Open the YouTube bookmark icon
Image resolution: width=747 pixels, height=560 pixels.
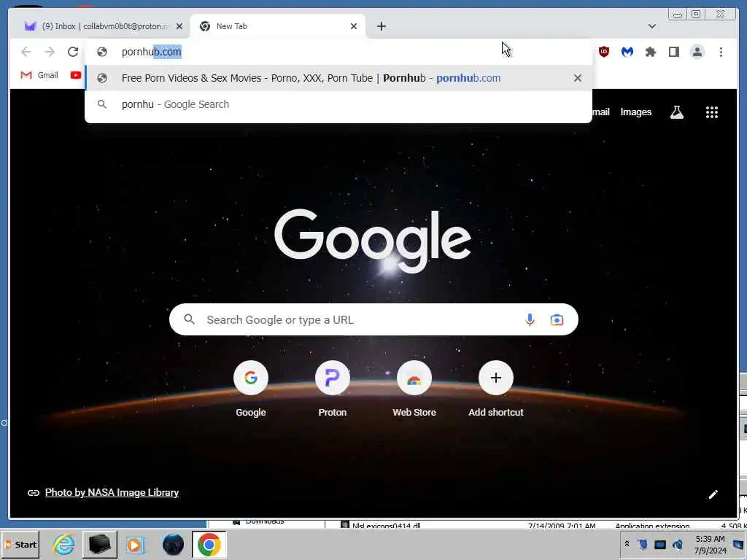tap(75, 75)
